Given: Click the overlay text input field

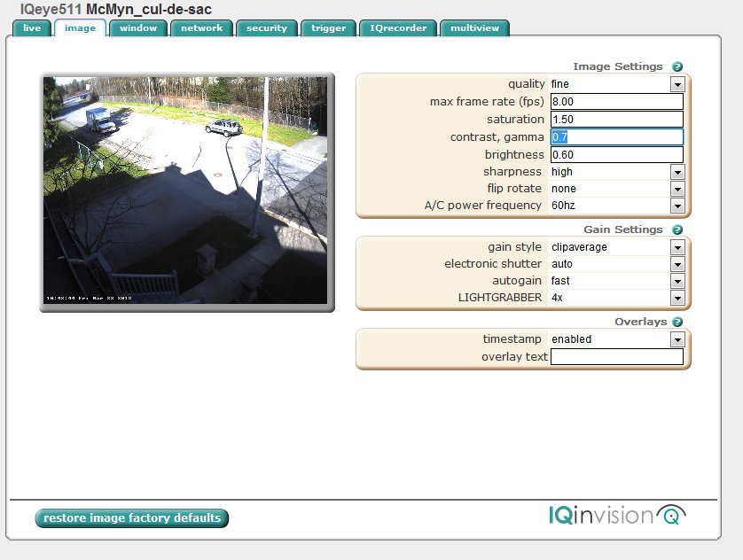Looking at the screenshot, I should [616, 357].
